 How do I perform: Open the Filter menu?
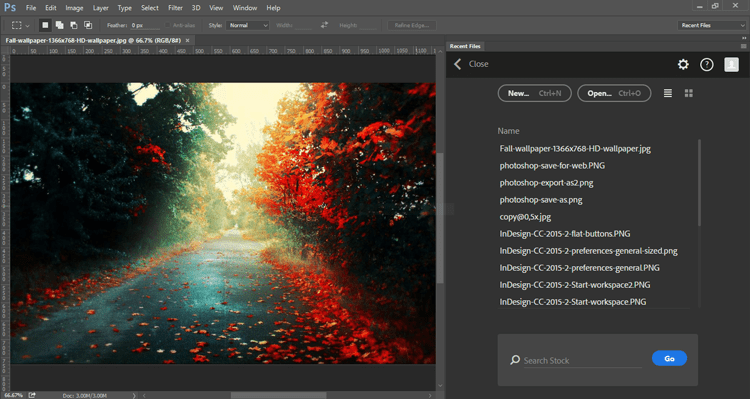176,8
